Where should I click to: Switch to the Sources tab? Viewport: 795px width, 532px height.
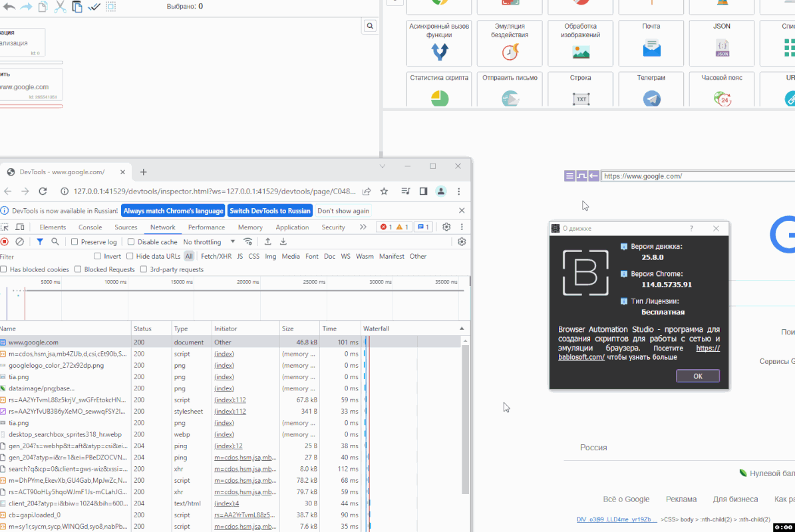click(126, 227)
